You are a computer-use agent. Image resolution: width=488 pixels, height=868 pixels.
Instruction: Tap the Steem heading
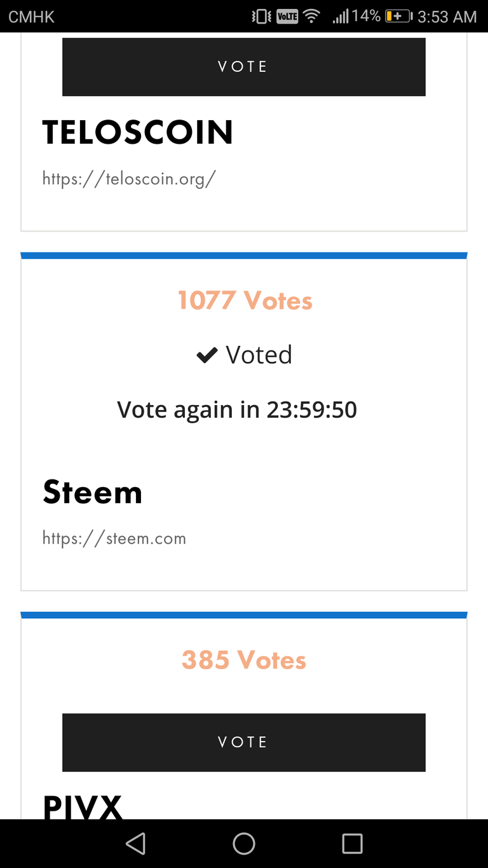tap(92, 493)
